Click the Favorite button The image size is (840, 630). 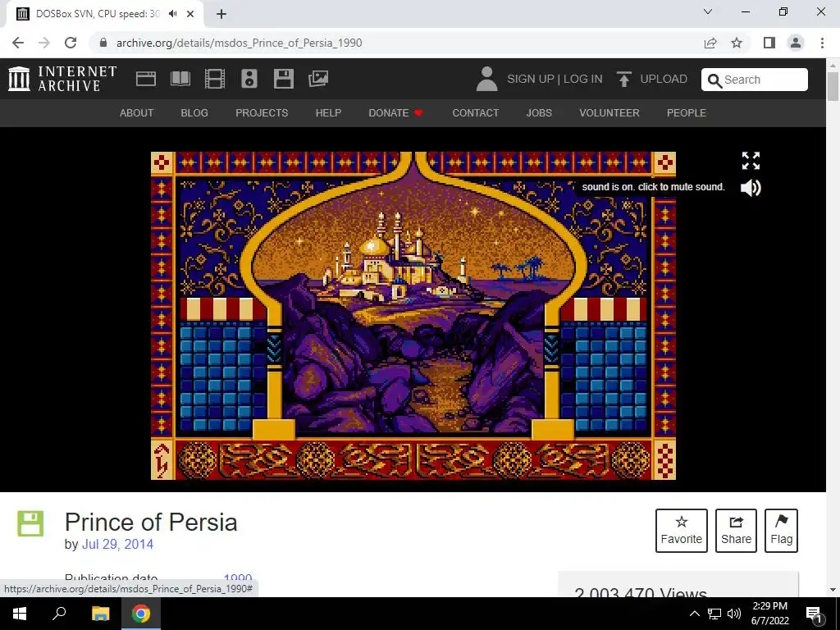[x=682, y=531]
